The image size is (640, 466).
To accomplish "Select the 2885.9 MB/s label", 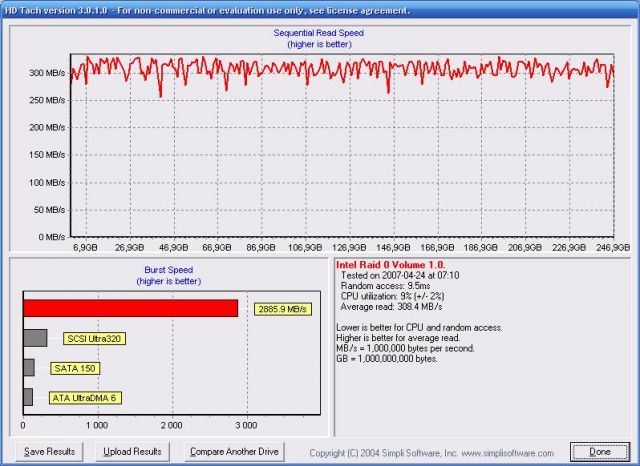I will tap(282, 309).
